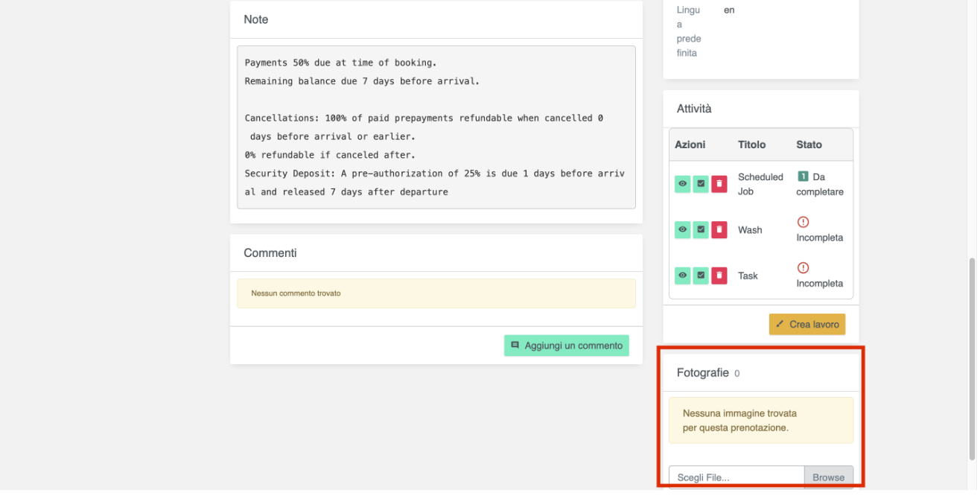Click the Stato column header
This screenshot has width=980, height=499.
click(x=809, y=144)
